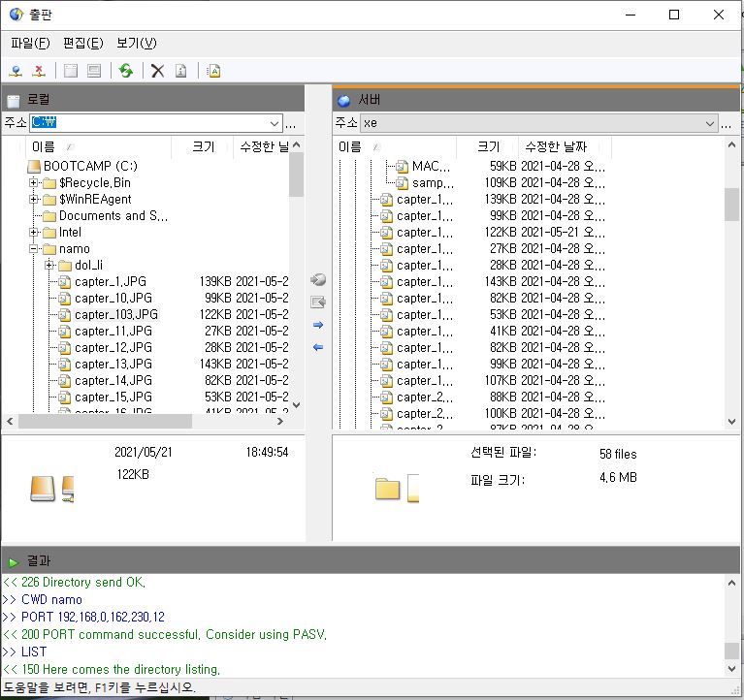744x700 pixels.
Task: Click the green refresh toolbar icon
Action: (125, 71)
